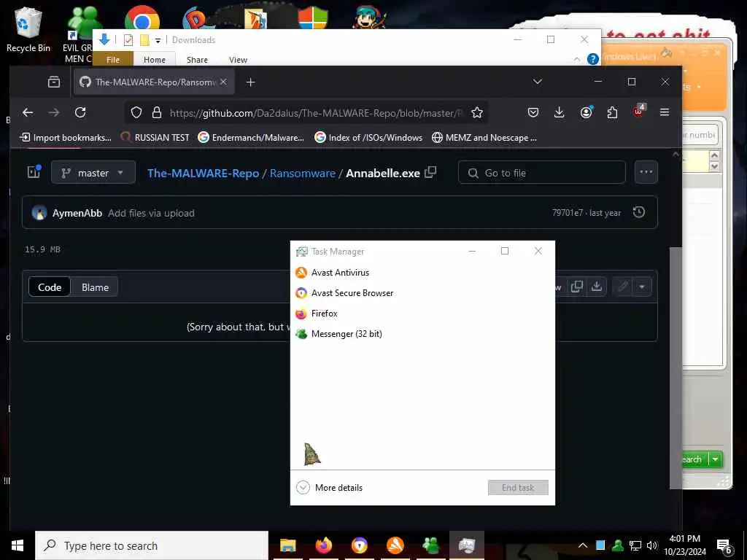Open Firefox downloads panel arrow
Viewport: 747px width, 560px height.
[x=560, y=112]
